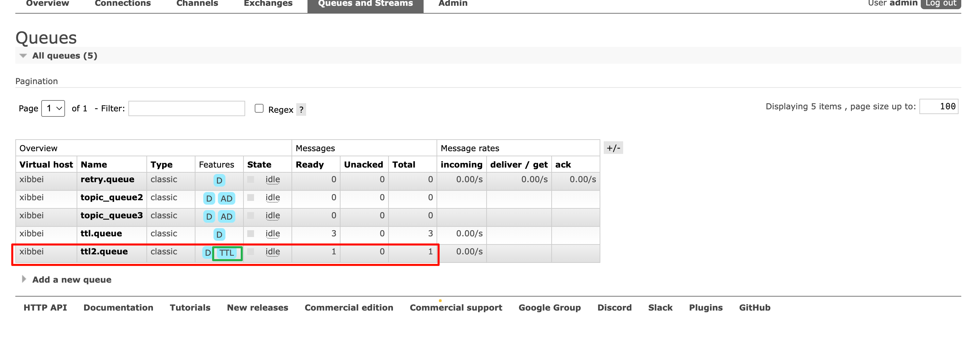Open the Tutorials link
This screenshot has width=980, height=348.
190,308
